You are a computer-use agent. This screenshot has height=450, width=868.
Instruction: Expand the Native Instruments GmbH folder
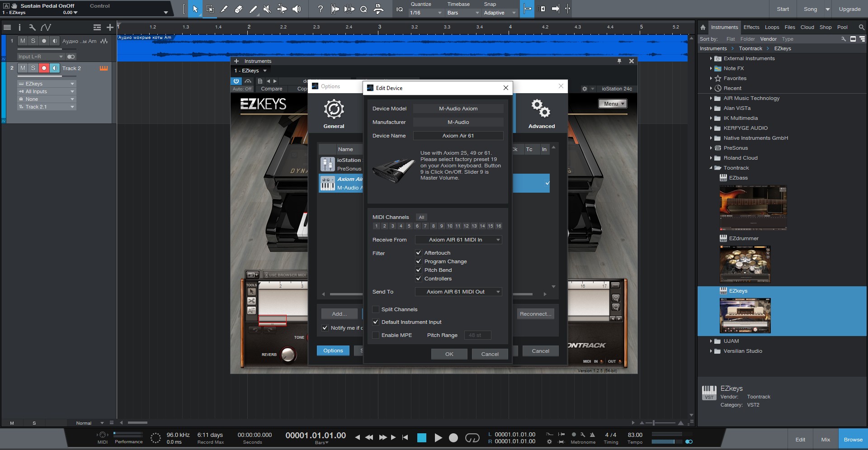click(711, 138)
